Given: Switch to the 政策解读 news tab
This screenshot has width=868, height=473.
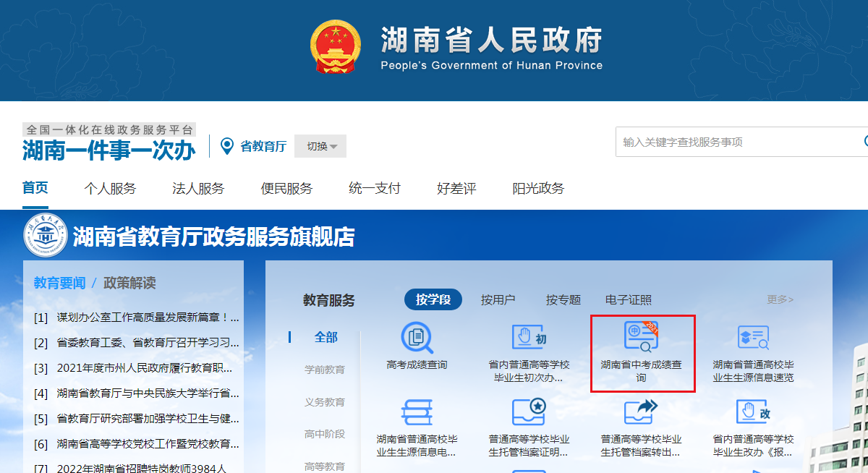Looking at the screenshot, I should pyautogui.click(x=129, y=283).
